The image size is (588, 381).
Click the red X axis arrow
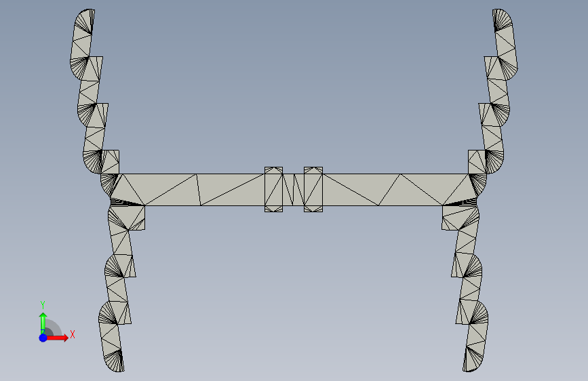click(x=58, y=338)
